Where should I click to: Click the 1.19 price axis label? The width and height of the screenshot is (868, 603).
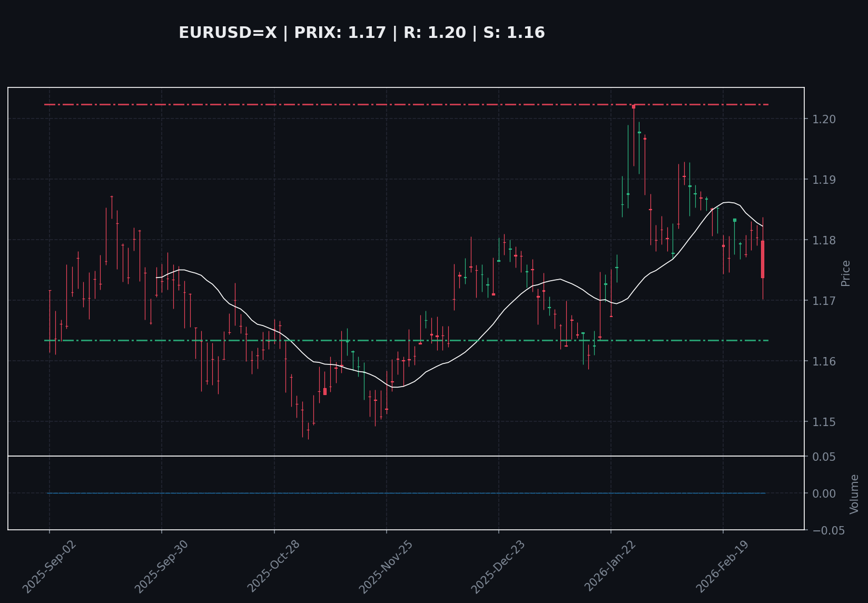822,180
